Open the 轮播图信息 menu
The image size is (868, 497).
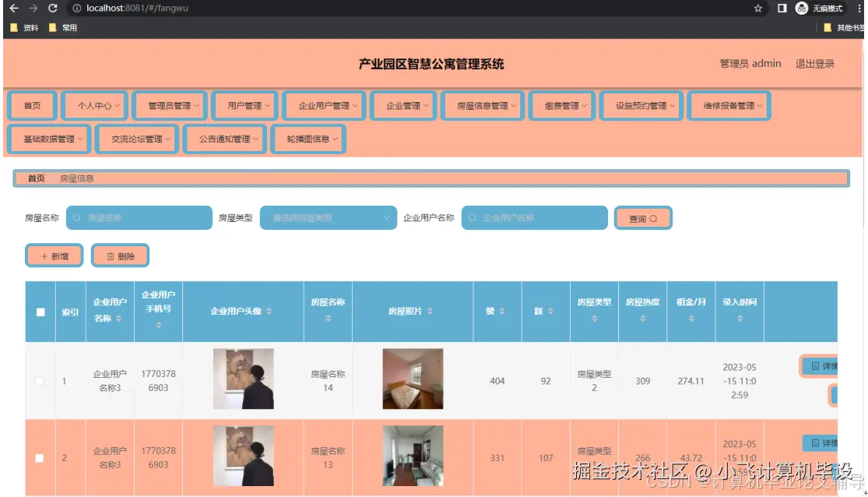pos(308,139)
